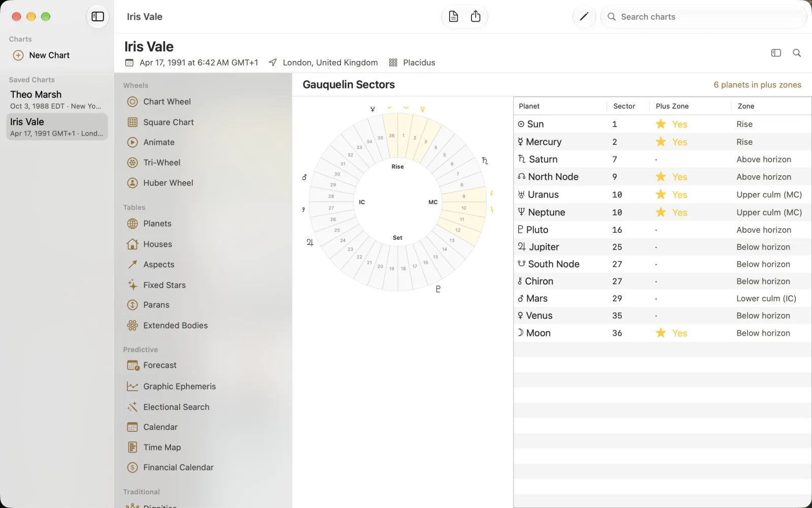Click the Jupiter glyph on the wheel
This screenshot has width=812, height=508.
310,242
